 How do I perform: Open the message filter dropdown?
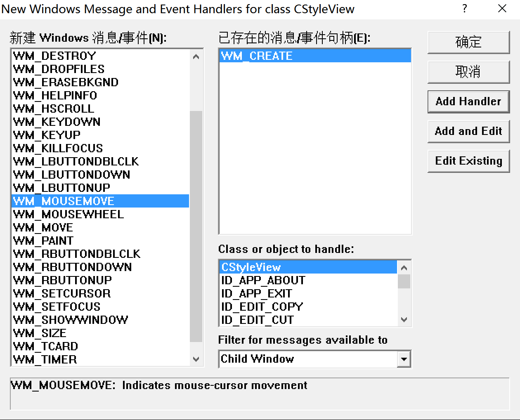(404, 359)
